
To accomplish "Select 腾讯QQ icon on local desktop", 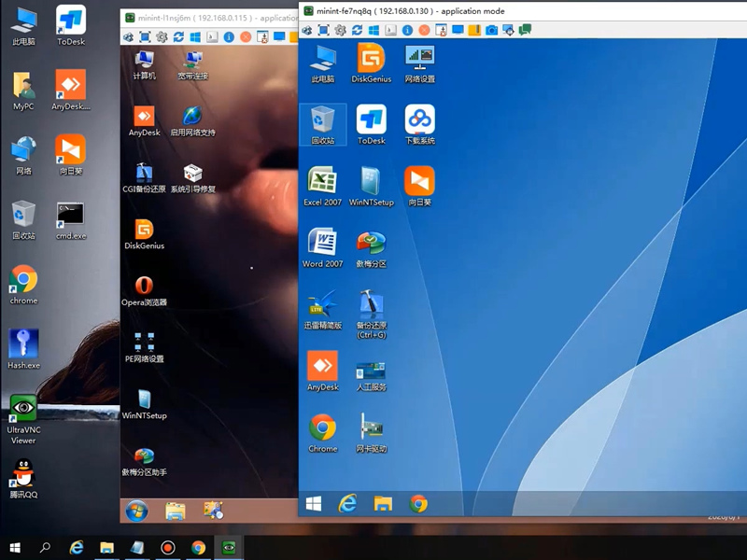I will pos(23,478).
